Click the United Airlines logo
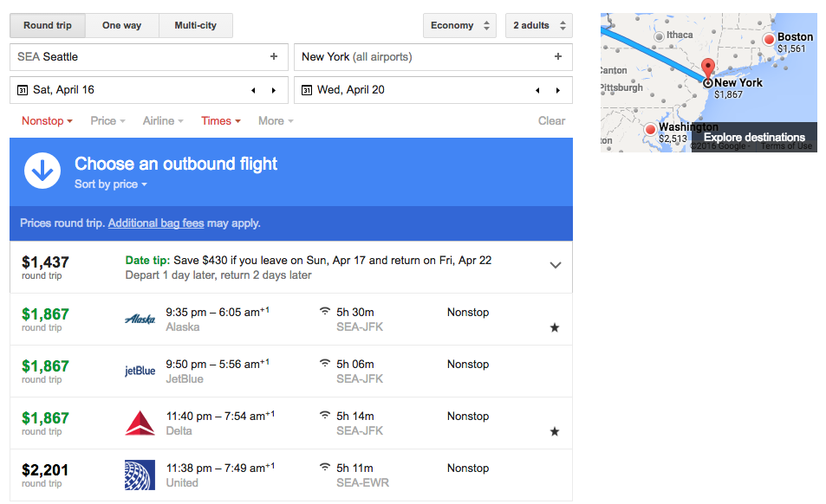 click(x=140, y=475)
